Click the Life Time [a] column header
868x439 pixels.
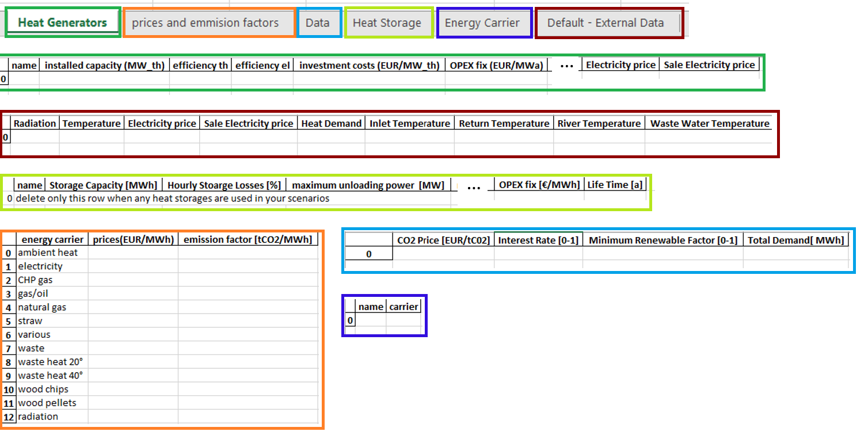click(x=615, y=185)
